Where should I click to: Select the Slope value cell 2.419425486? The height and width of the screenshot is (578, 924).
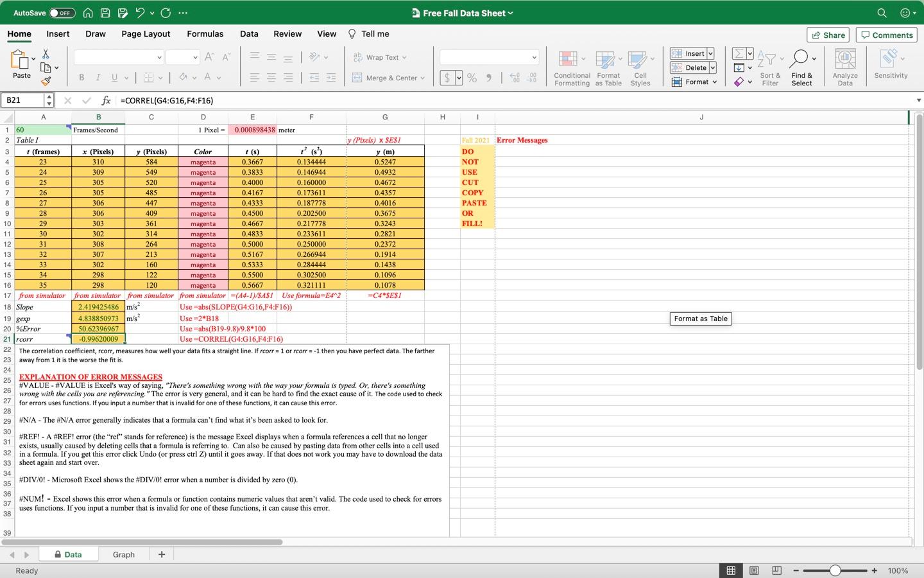click(x=98, y=307)
